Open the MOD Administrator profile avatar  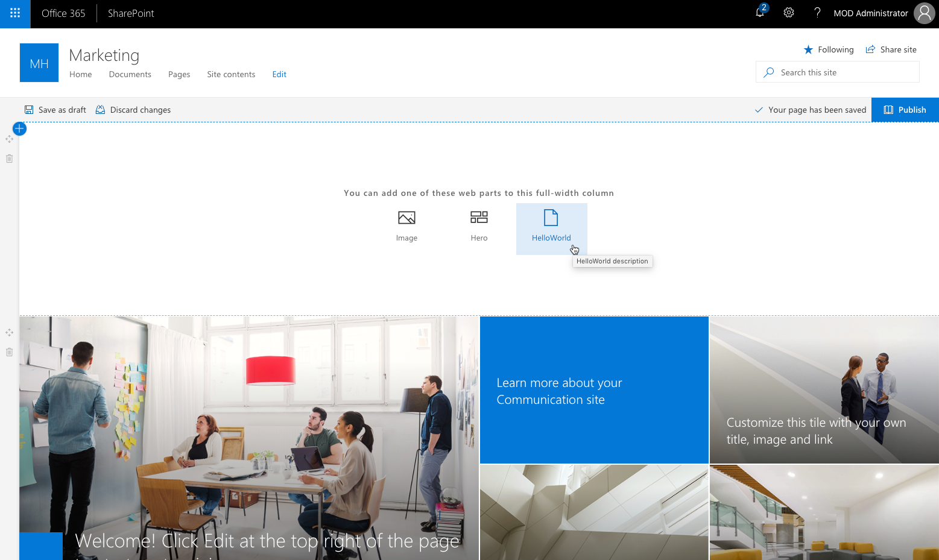924,13
